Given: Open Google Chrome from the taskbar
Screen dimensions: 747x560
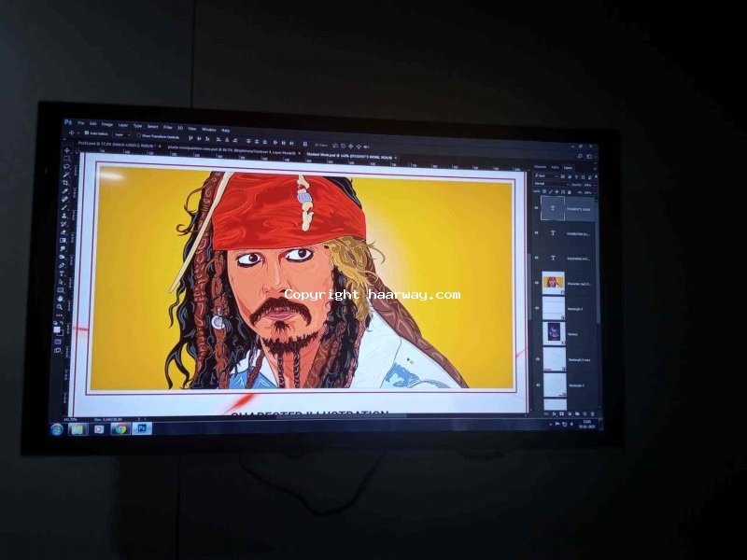Looking at the screenshot, I should 120,428.
